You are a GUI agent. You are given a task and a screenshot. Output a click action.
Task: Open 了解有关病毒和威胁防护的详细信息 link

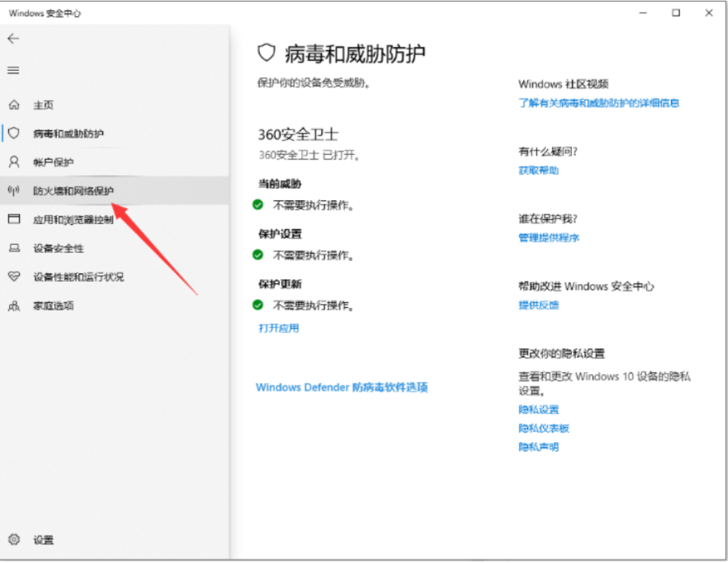598,103
